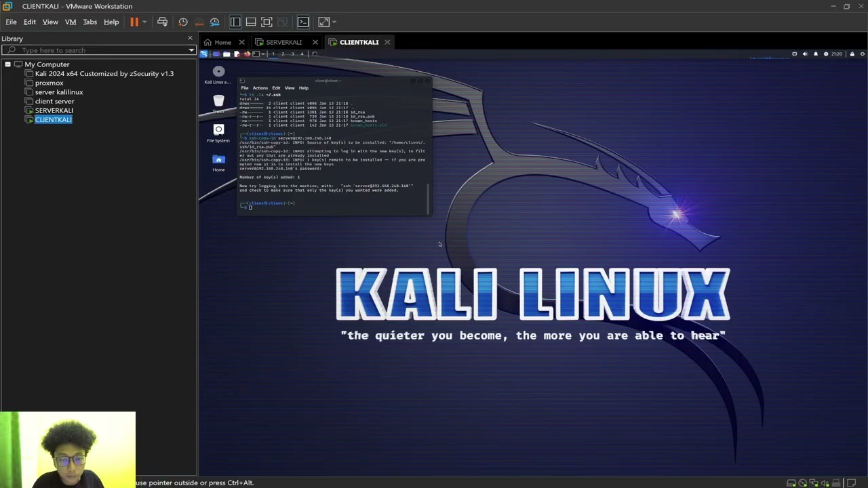Open the snapshot manager
This screenshot has height=488, width=868.
click(x=214, y=22)
